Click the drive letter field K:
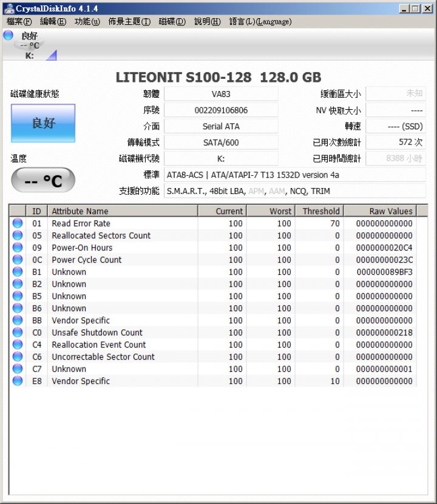 coord(221,158)
